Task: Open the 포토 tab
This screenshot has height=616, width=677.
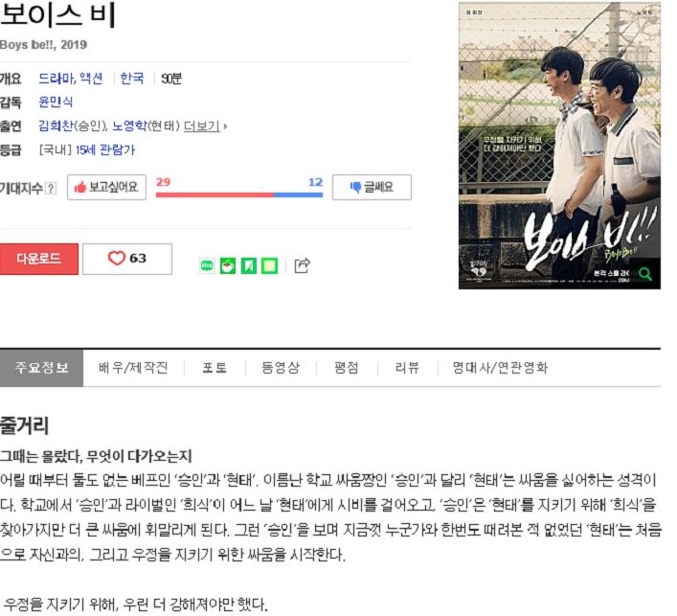Action: 214,368
